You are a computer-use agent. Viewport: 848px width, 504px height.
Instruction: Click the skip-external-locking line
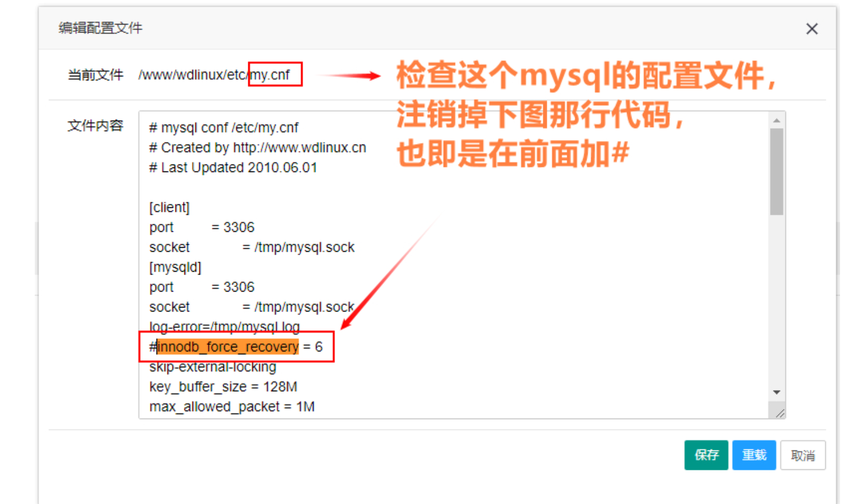pos(212,367)
